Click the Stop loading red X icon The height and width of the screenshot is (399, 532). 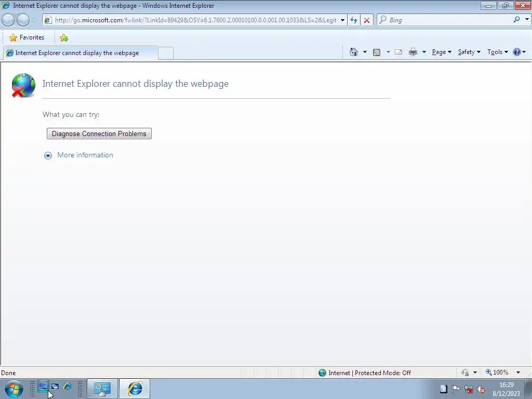pos(367,20)
